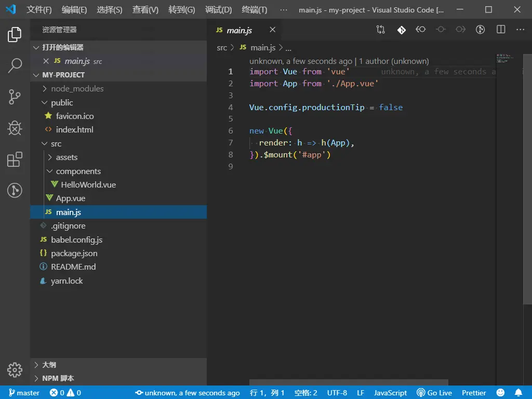Change UTF-8 file encoding
Viewport: 532px width, 399px height.
(337, 393)
